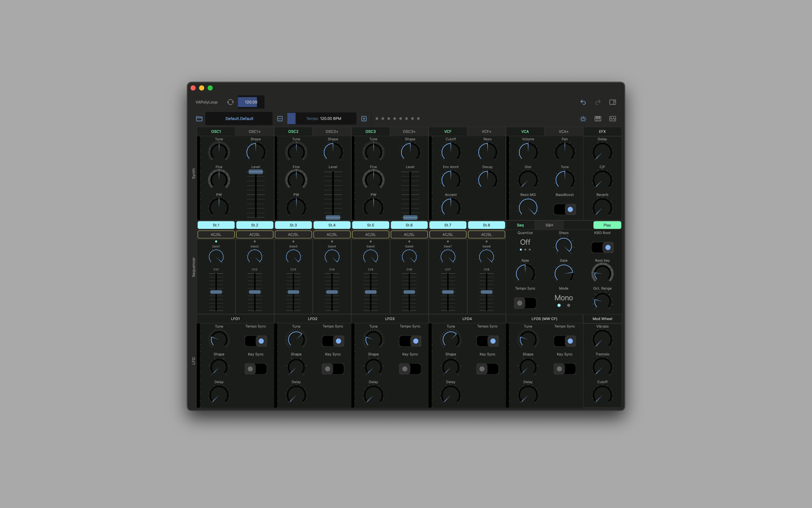Select the Seq tab
The height and width of the screenshot is (508, 812).
(520, 225)
